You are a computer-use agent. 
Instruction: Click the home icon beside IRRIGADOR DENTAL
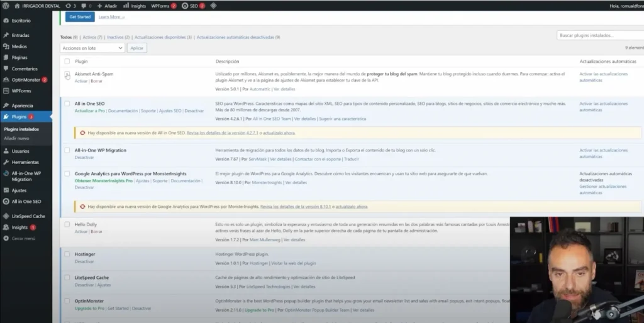click(17, 6)
